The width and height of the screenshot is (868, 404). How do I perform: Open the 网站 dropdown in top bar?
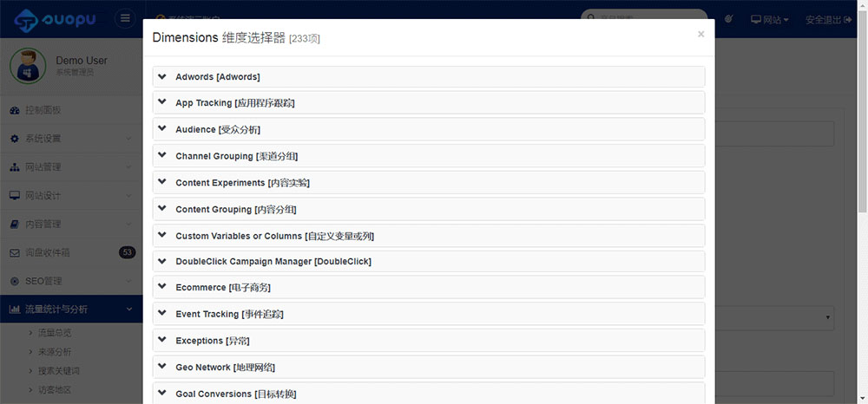(769, 19)
